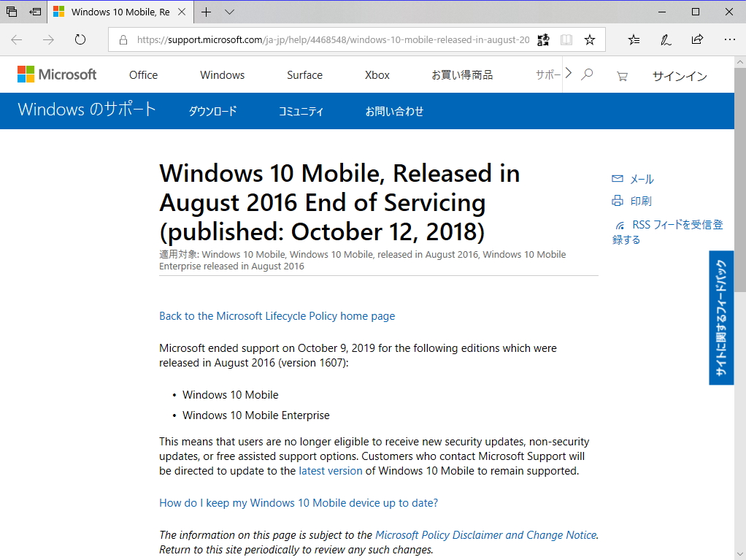This screenshot has width=746, height=560.
Task: Open the Favorites hub icon
Action: click(x=634, y=40)
